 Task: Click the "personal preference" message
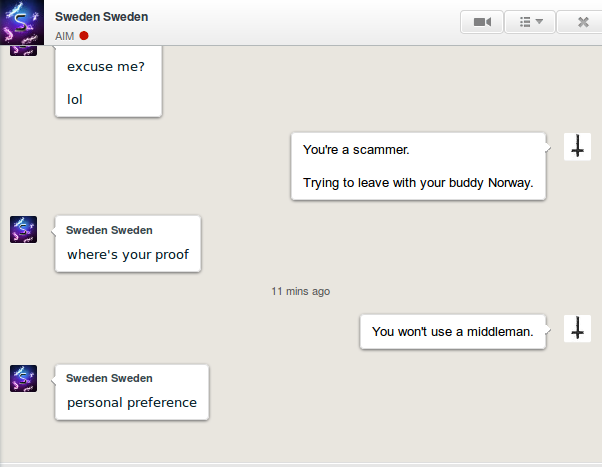[132, 402]
